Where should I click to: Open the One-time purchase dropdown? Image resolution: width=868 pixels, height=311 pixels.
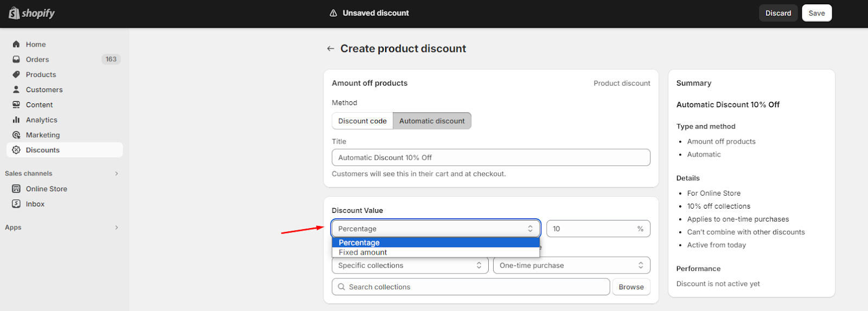tap(571, 265)
